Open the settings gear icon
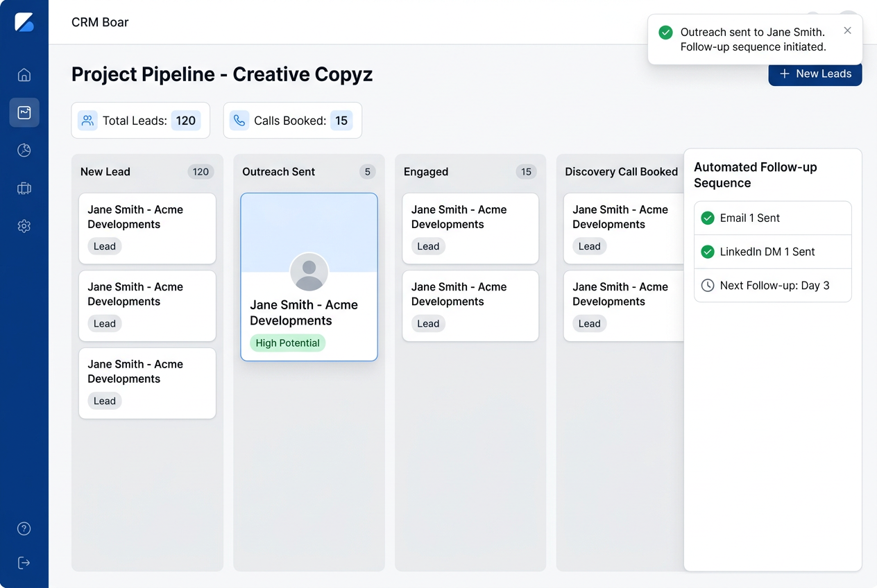 click(x=24, y=226)
